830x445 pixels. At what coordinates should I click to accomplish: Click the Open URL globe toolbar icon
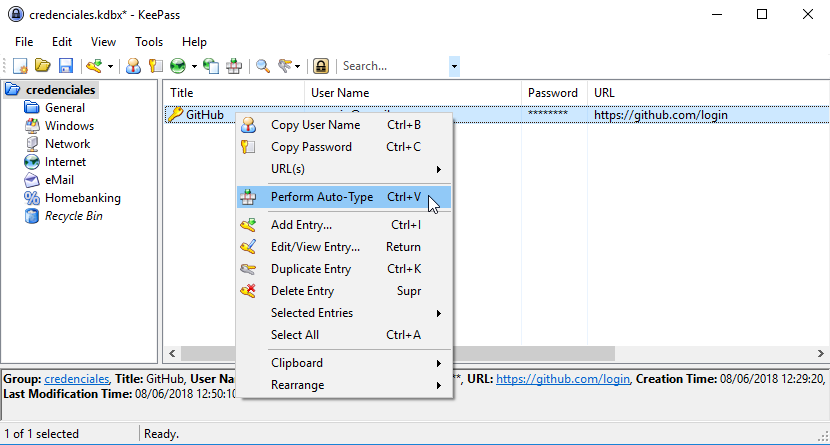coord(178,66)
